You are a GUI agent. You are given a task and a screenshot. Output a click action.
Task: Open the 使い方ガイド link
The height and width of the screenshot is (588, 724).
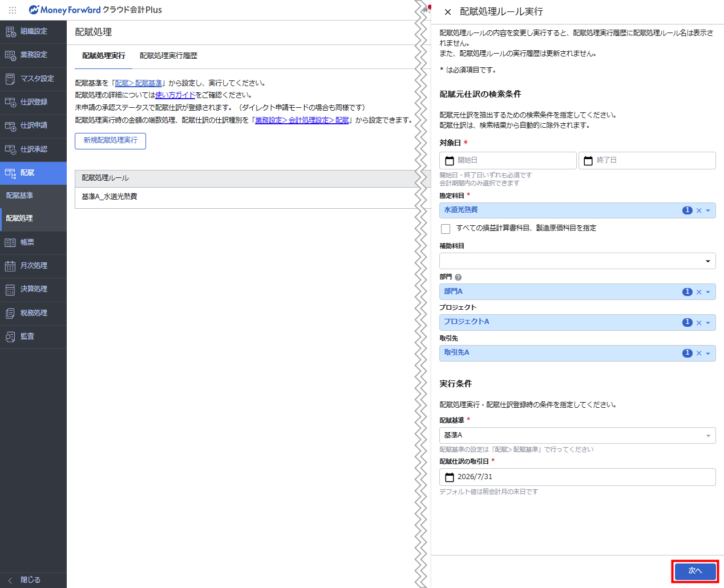coord(175,95)
